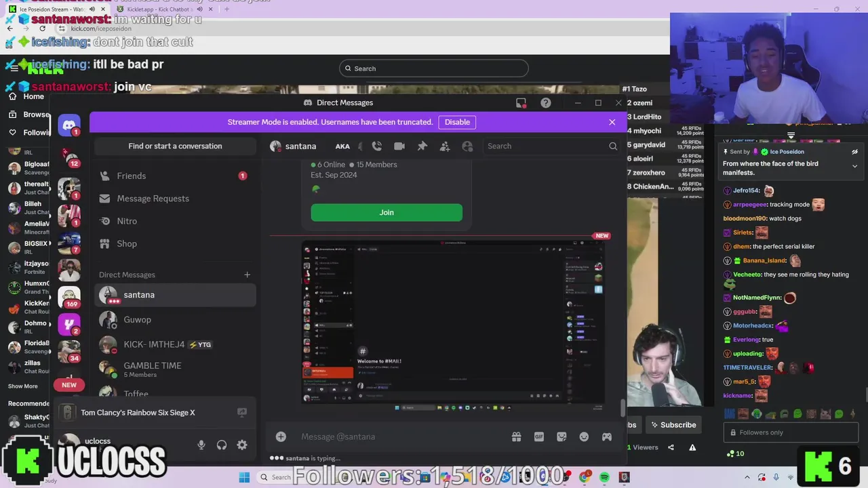
Task: Start a video call with santana
Action: pos(399,146)
